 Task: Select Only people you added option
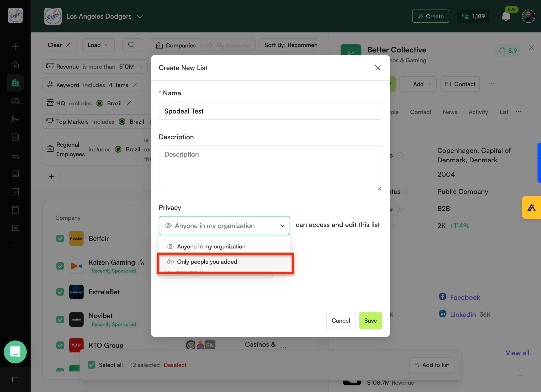point(225,262)
